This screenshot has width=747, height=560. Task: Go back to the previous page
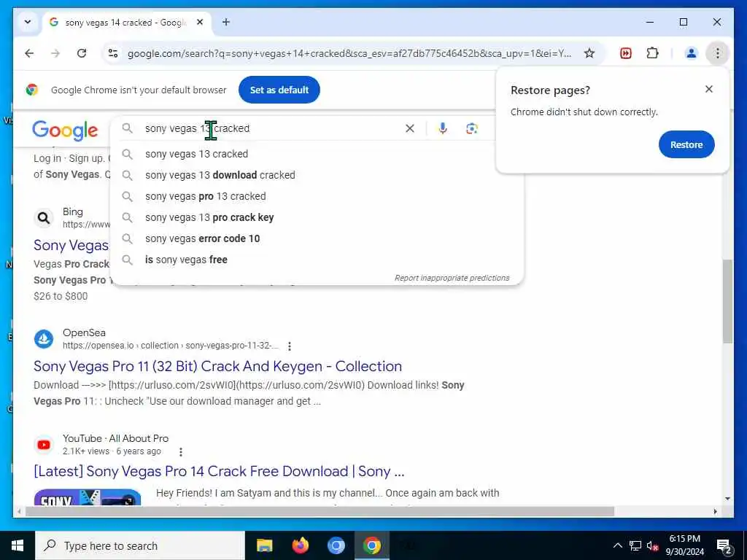click(x=29, y=53)
